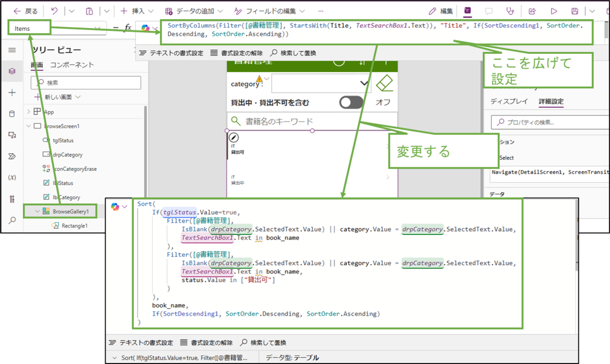Open the Paste options dropdown arrow
Screen dimensions: 610x364
coord(106,11)
